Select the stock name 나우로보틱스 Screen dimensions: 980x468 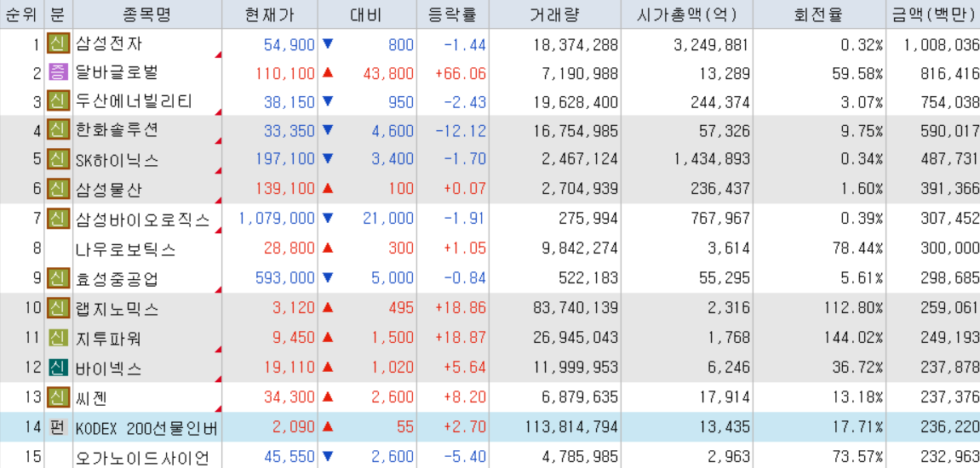point(125,248)
